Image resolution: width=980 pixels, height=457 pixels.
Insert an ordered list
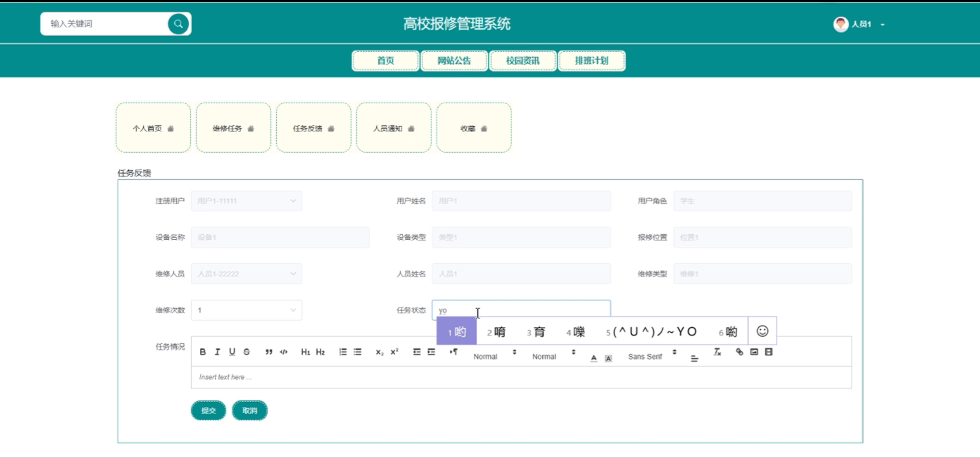[x=343, y=352]
